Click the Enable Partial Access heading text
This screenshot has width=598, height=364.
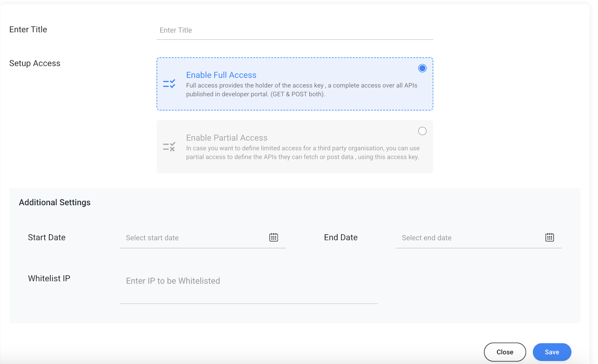pos(227,138)
